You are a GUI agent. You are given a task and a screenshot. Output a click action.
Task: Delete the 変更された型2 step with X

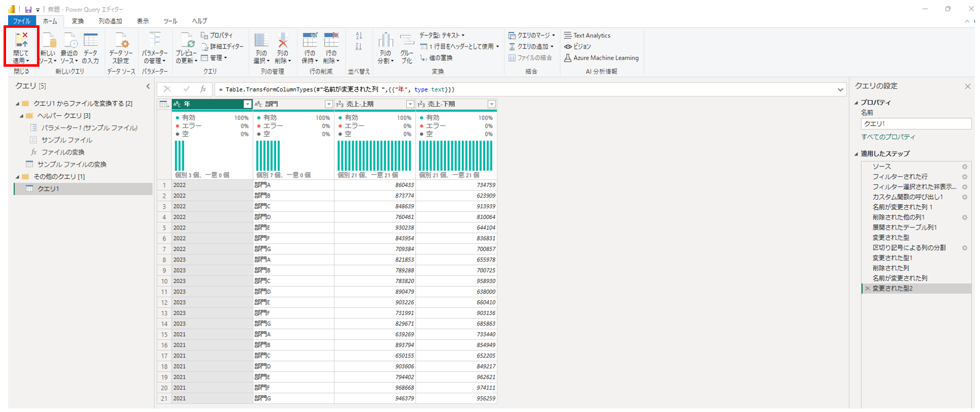point(867,289)
